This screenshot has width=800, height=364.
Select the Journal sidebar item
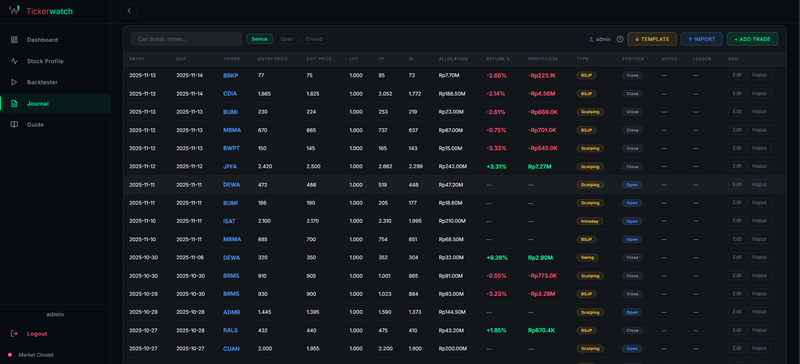55,104
